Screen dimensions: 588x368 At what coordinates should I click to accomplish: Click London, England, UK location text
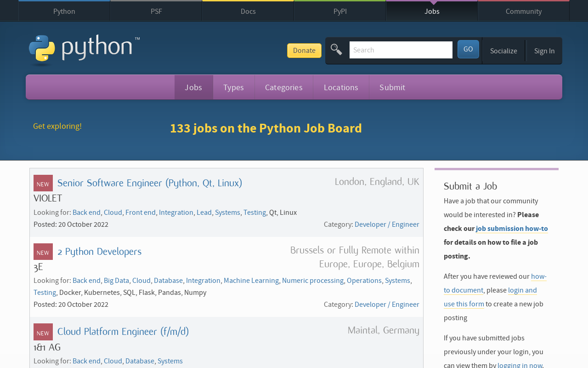point(377,182)
